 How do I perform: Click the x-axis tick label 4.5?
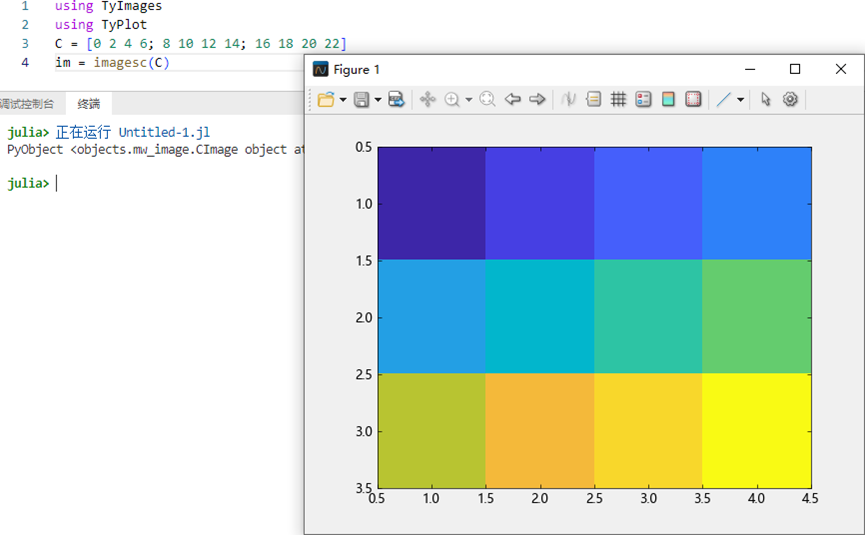click(x=810, y=499)
